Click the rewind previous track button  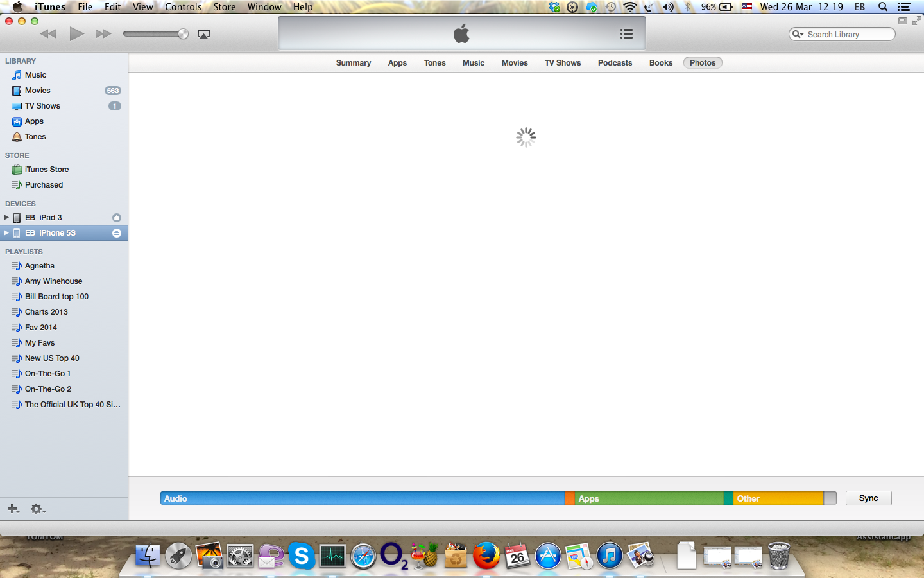[48, 34]
